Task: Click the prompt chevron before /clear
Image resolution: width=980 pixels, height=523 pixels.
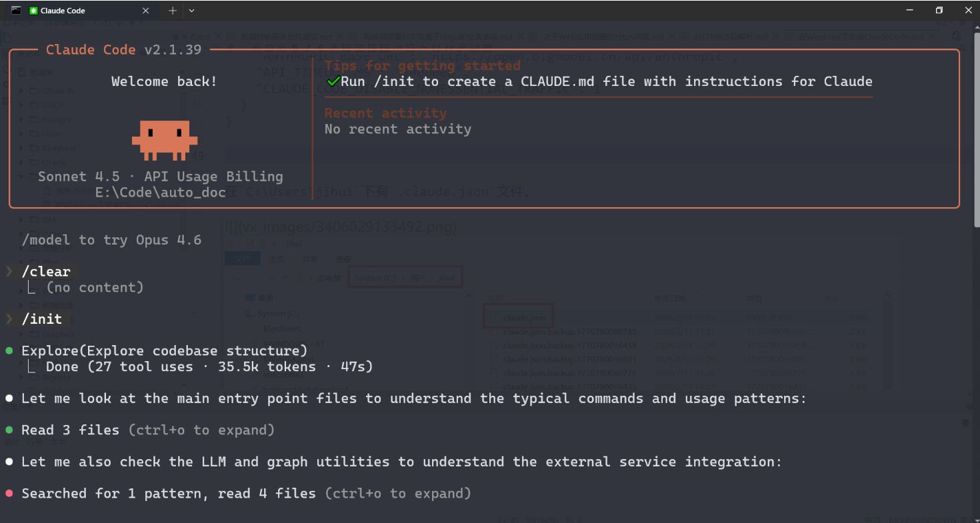Action: 9,271
